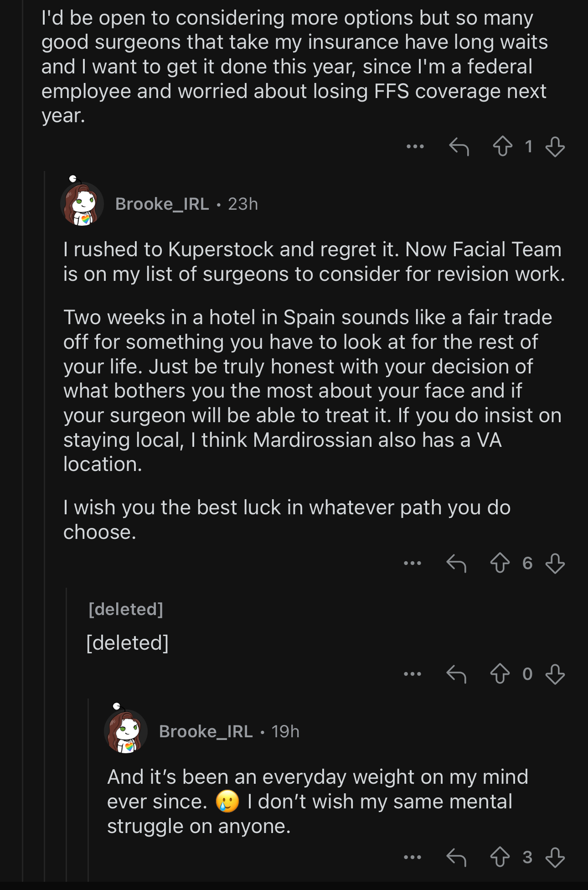This screenshot has height=890, width=588.
Task: Downvote the comment with 3 points
Action: point(555,857)
